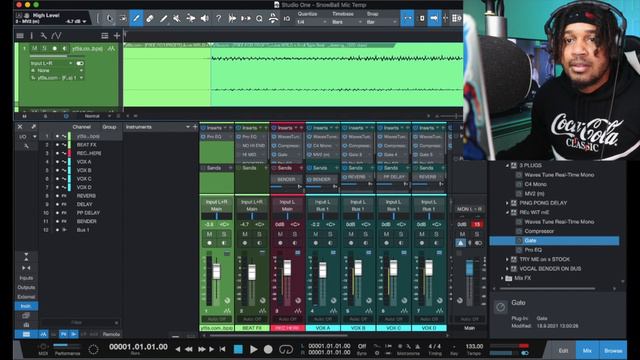This screenshot has width=640, height=360.
Task: Toggle the Autoscroll arrow button in toolbar
Action: coord(434,18)
